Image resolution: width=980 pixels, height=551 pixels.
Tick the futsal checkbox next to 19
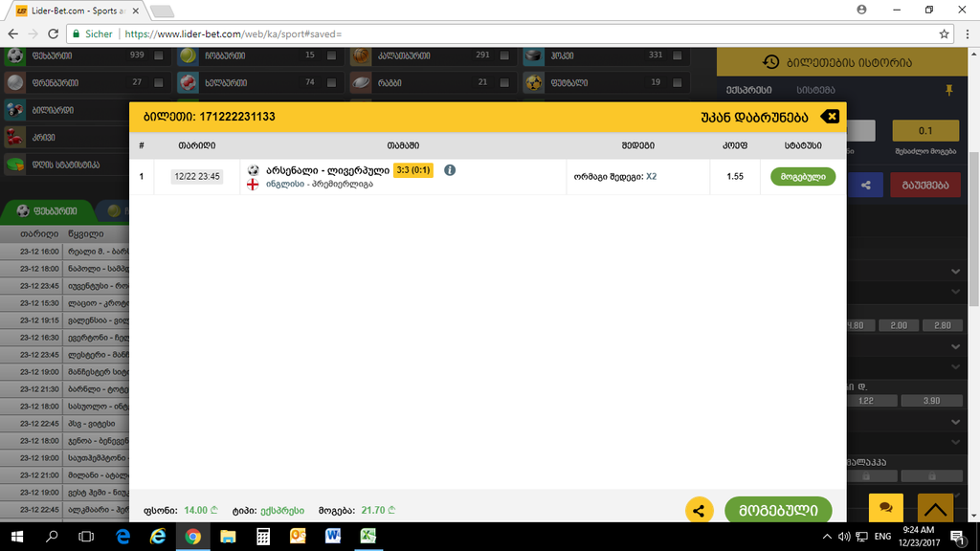pyautogui.click(x=678, y=82)
